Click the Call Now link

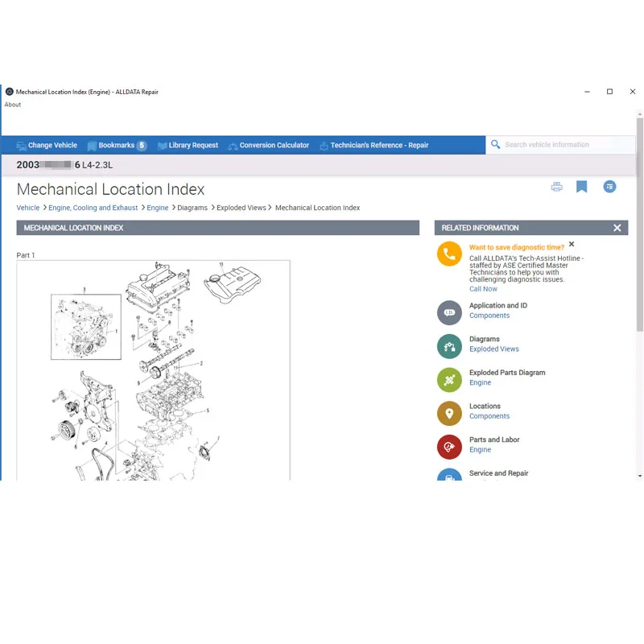click(483, 289)
